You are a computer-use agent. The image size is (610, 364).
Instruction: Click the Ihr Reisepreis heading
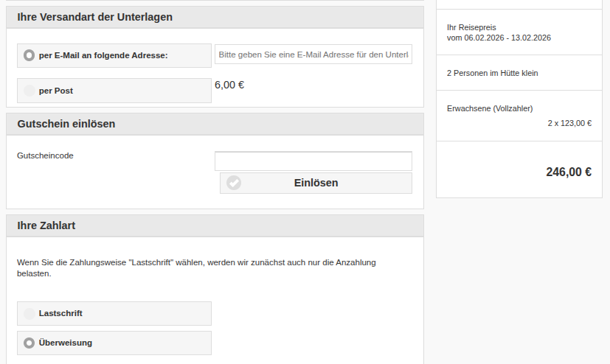[471, 27]
